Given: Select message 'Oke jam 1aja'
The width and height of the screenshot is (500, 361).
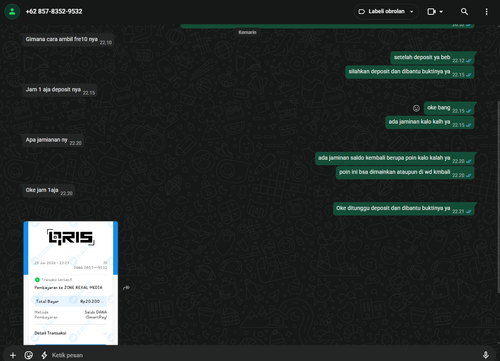Looking at the screenshot, I should [x=49, y=190].
